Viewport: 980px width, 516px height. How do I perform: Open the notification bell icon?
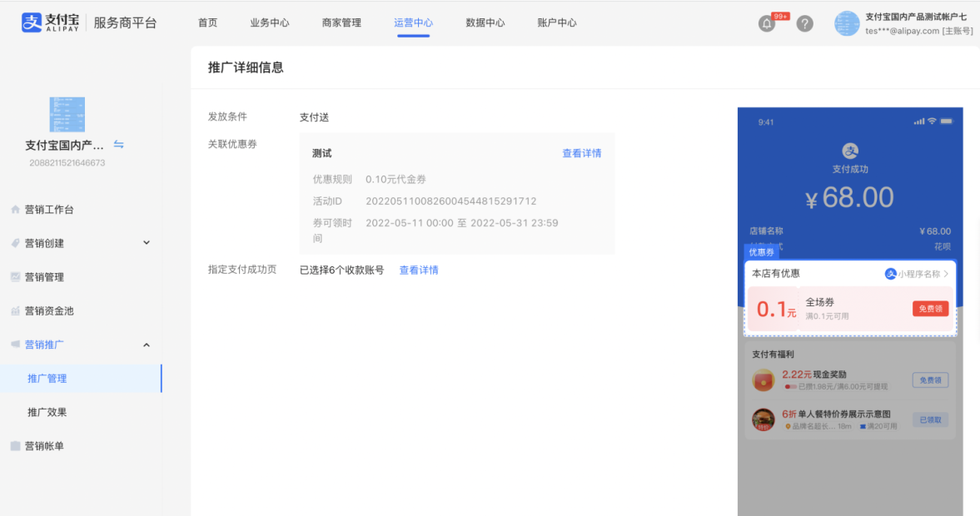(x=766, y=24)
